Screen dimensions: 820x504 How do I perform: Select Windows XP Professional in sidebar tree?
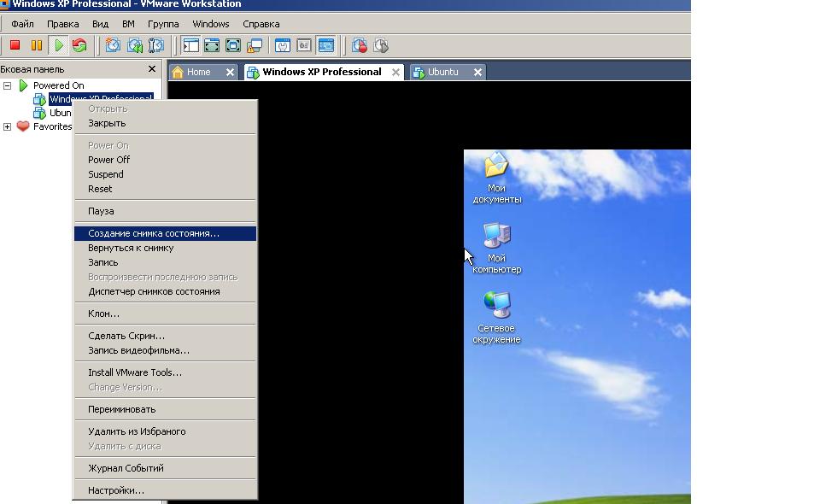[101, 99]
